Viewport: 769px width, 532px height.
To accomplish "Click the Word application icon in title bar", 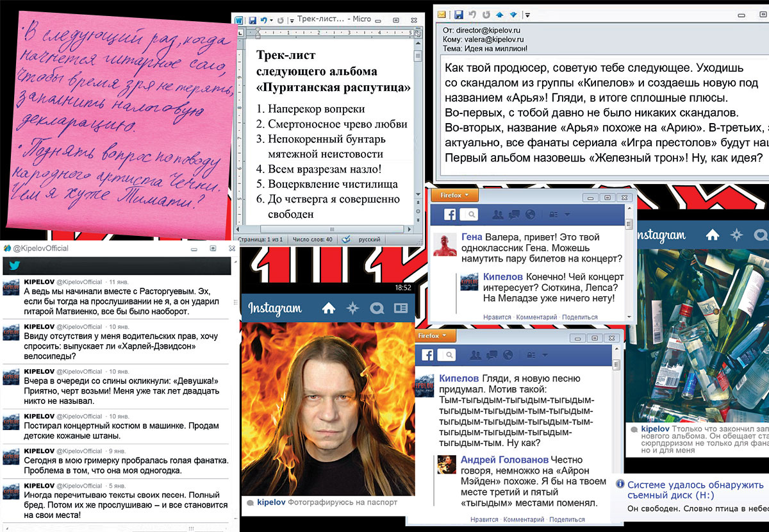I will 239,21.
